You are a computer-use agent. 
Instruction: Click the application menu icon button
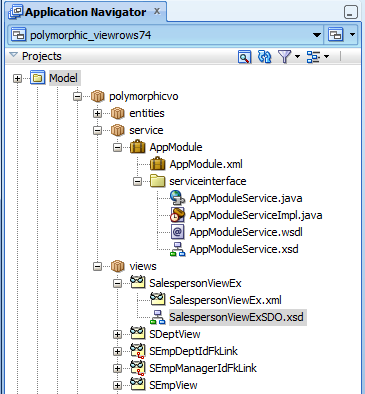[335, 35]
